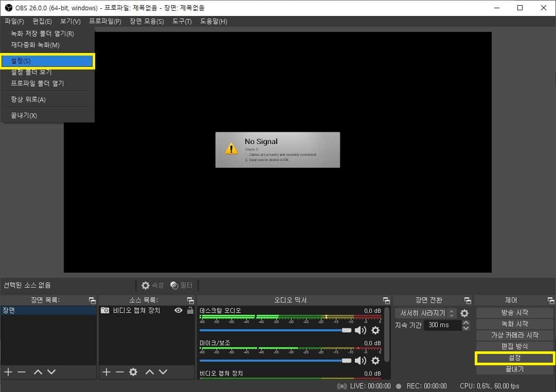Move source down with arrow icon

[163, 372]
